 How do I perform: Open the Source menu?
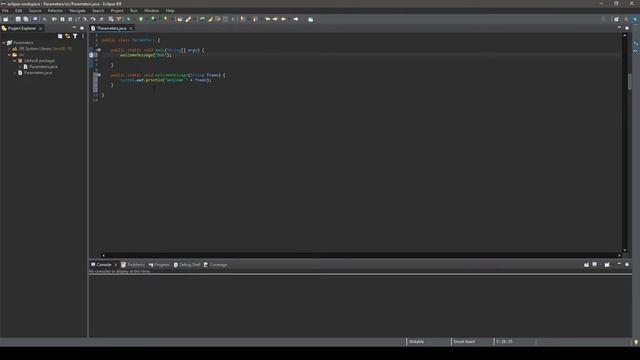35,11
